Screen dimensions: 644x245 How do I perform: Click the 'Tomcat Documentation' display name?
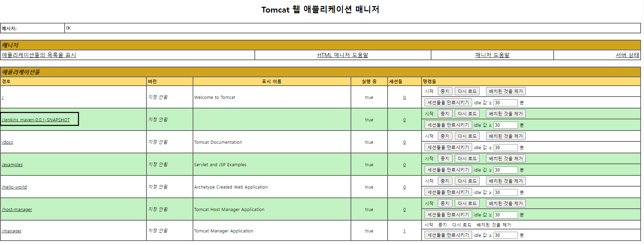[218, 142]
